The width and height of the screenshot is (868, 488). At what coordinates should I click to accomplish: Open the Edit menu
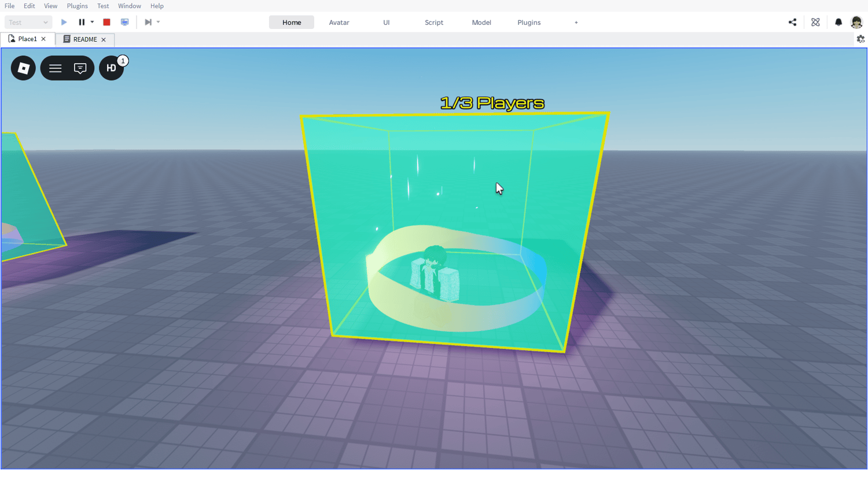30,6
